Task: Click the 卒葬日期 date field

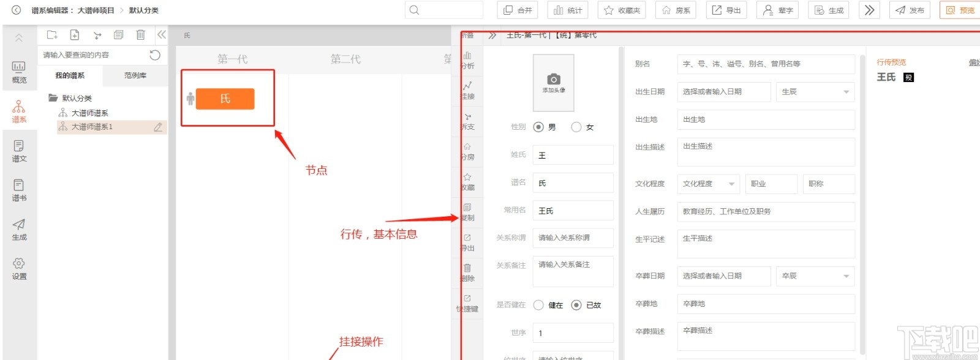Action: 723,276
